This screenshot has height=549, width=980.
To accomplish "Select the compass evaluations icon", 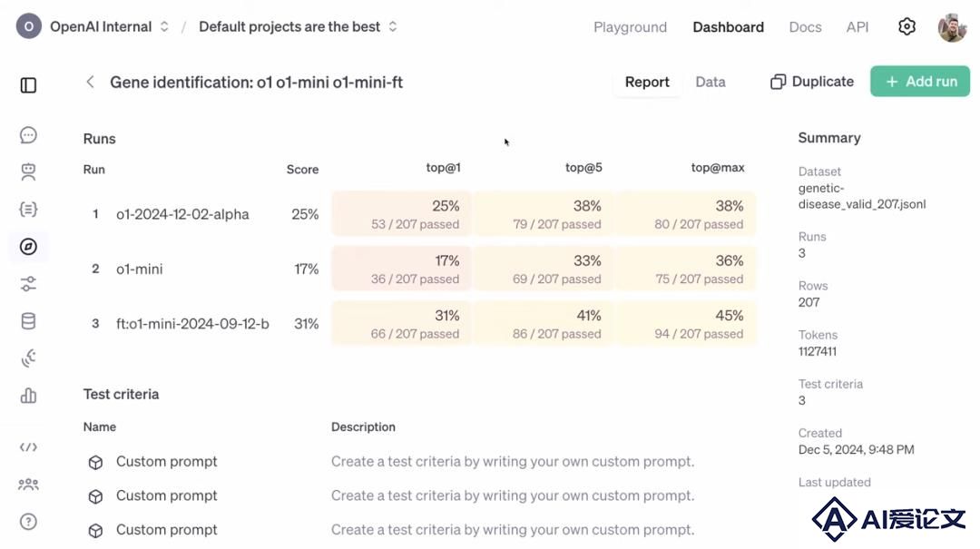I will 28,246.
